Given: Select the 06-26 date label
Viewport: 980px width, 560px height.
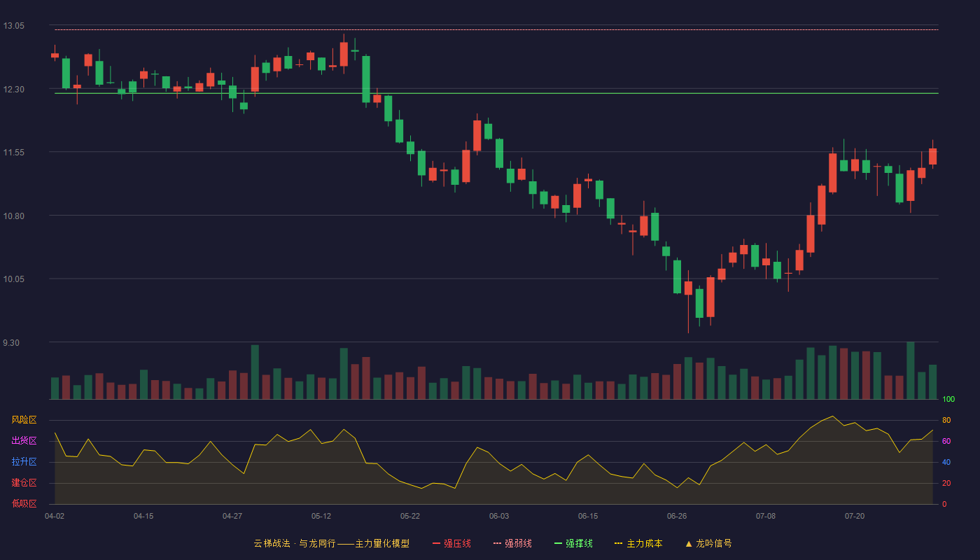Looking at the screenshot, I should [x=677, y=516].
